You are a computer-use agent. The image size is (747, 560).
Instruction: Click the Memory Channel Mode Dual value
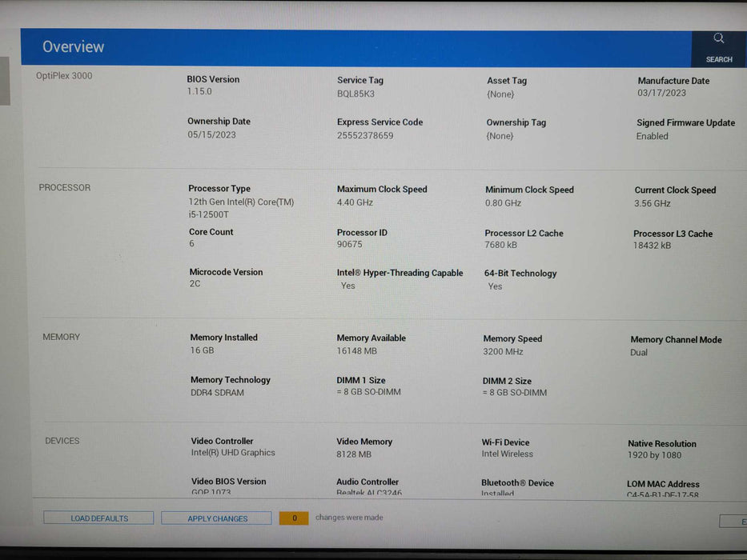pos(639,353)
